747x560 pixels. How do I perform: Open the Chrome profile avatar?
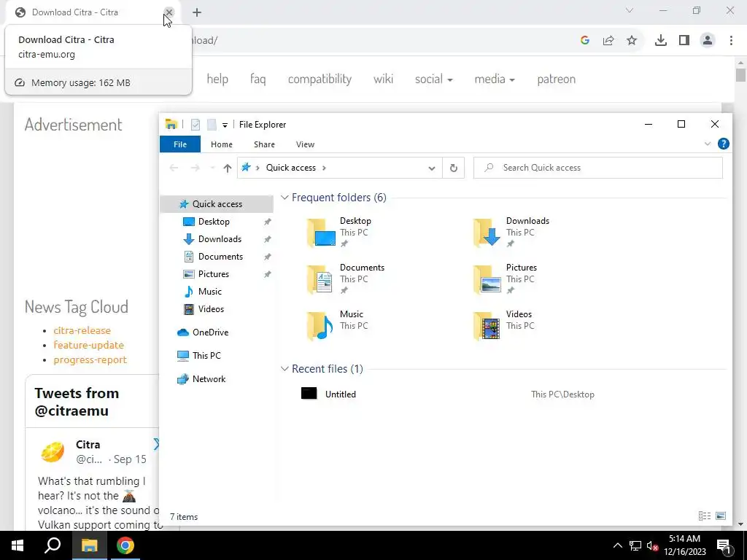(708, 41)
